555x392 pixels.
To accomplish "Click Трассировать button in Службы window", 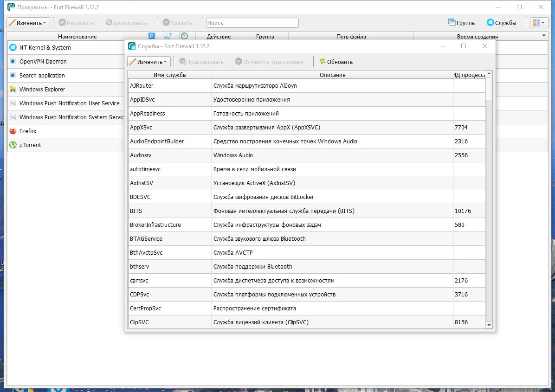I will pyautogui.click(x=201, y=62).
